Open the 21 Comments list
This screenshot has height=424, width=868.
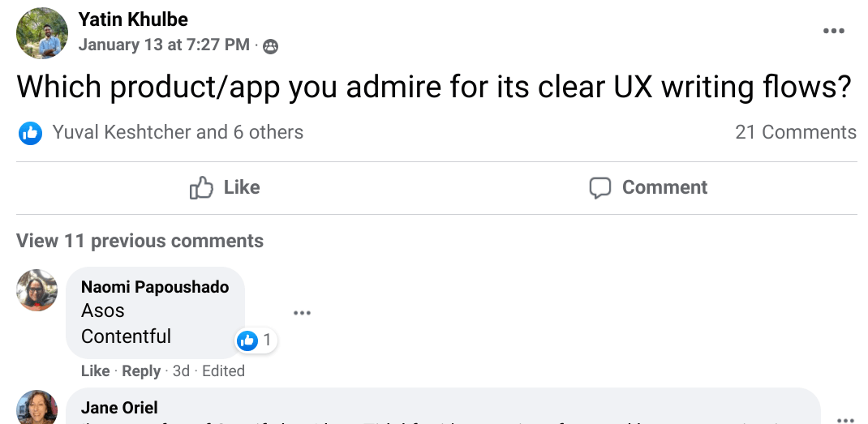click(795, 132)
